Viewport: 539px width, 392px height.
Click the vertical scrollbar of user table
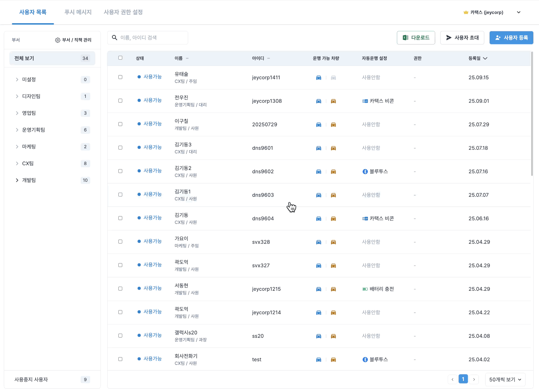[x=532, y=113]
